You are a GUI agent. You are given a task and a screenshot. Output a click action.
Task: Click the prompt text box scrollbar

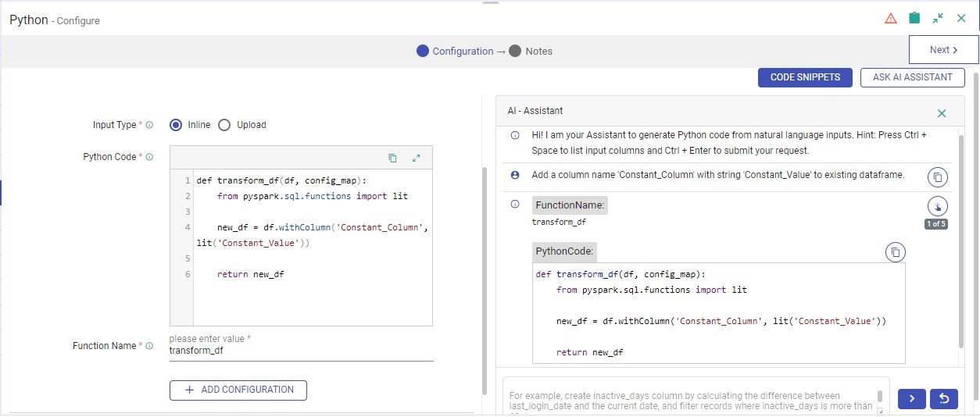coord(880,396)
